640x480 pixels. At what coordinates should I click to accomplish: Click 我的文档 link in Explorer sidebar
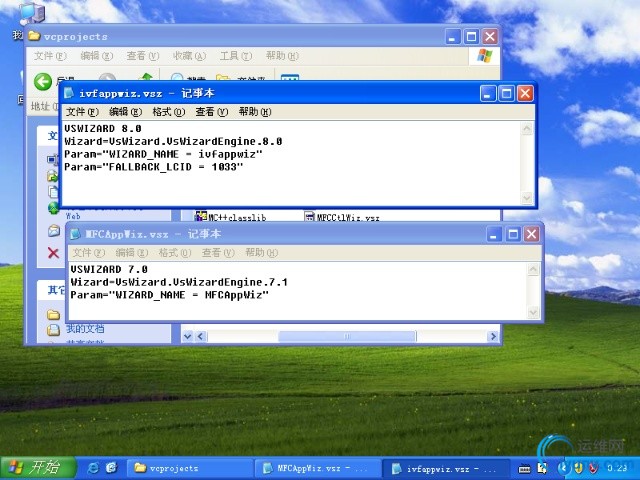coord(85,329)
